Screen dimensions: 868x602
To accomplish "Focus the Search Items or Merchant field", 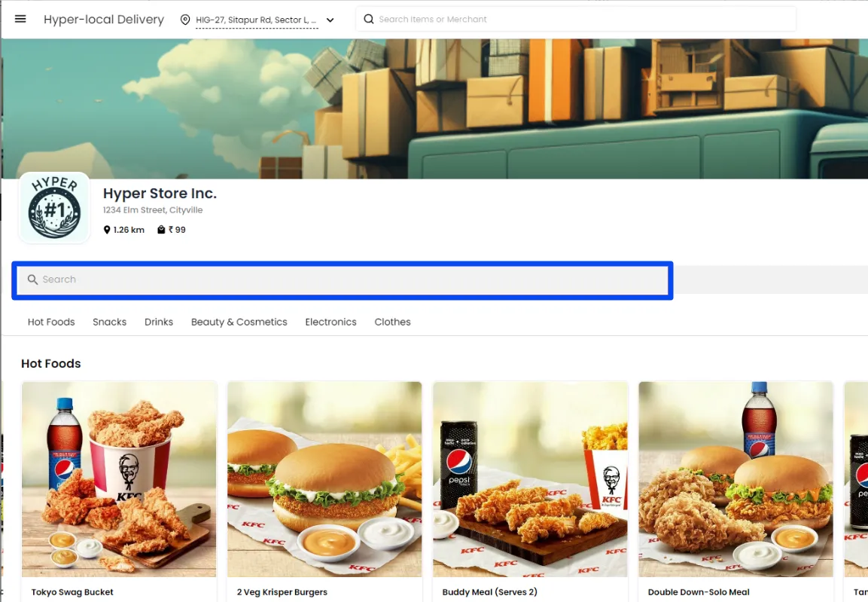I will [x=576, y=20].
